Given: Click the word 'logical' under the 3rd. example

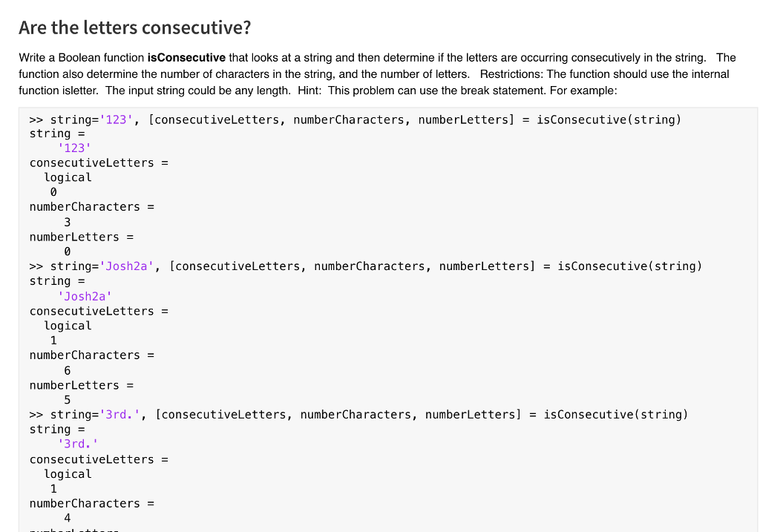Looking at the screenshot, I should pyautogui.click(x=68, y=474).
